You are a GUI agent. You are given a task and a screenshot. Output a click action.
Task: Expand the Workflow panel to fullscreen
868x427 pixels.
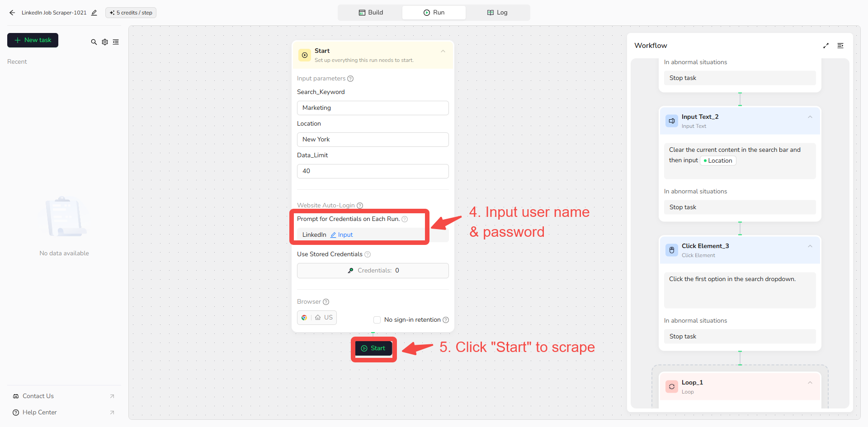point(826,46)
